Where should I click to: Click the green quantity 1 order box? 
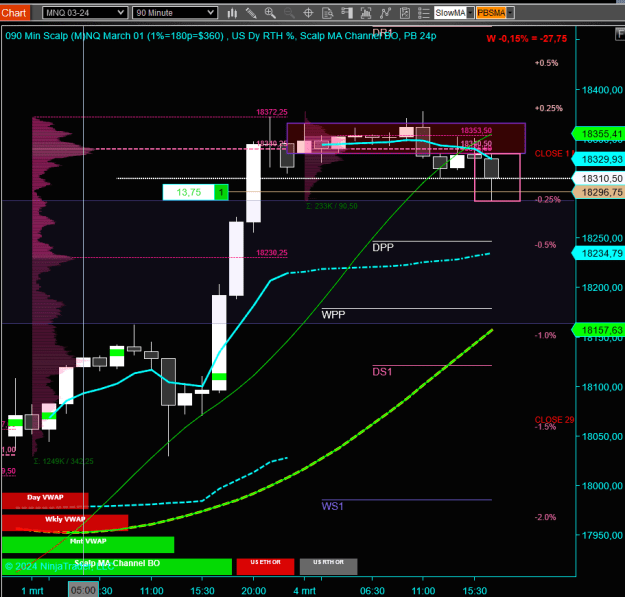point(221,192)
